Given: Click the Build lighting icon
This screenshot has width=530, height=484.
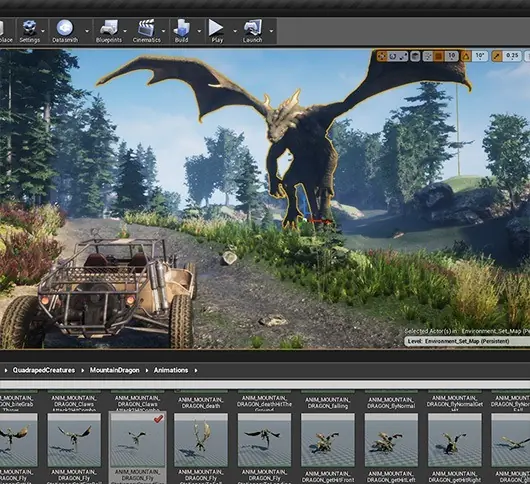Looking at the screenshot, I should coord(182,31).
